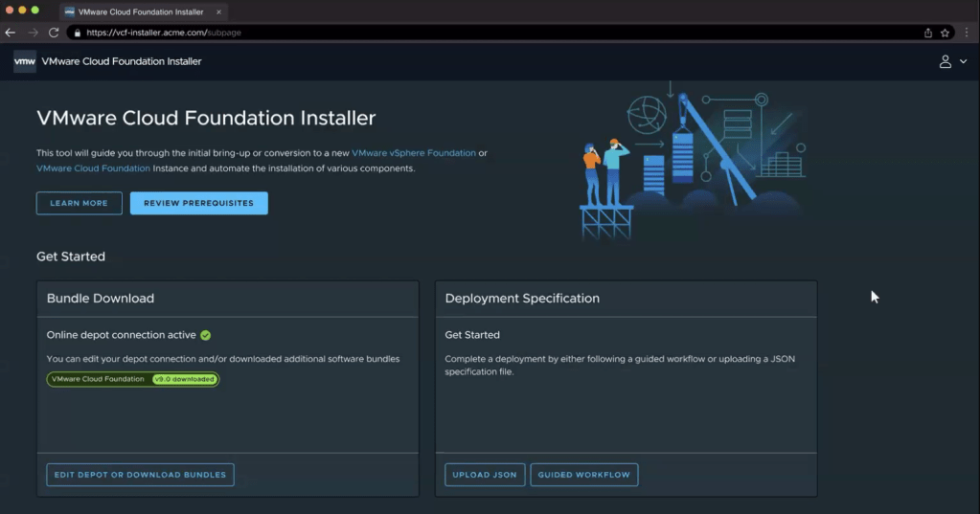Click the v9.0 downloaded bundle badge
The image size is (980, 514).
point(184,379)
